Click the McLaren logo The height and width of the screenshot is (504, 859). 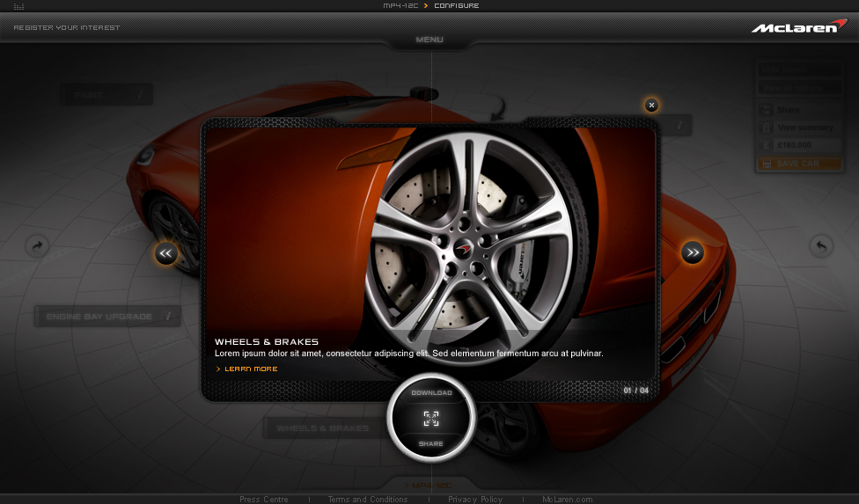tap(799, 26)
